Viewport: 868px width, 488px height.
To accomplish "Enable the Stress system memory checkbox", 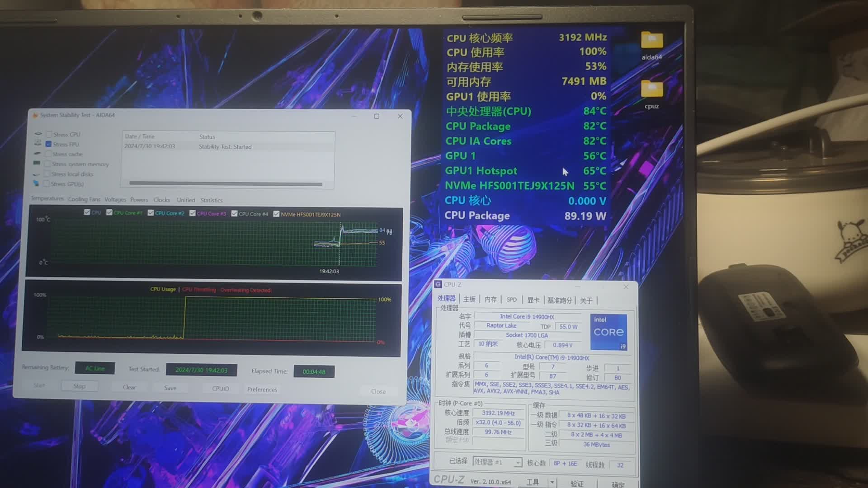I will 47,164.
